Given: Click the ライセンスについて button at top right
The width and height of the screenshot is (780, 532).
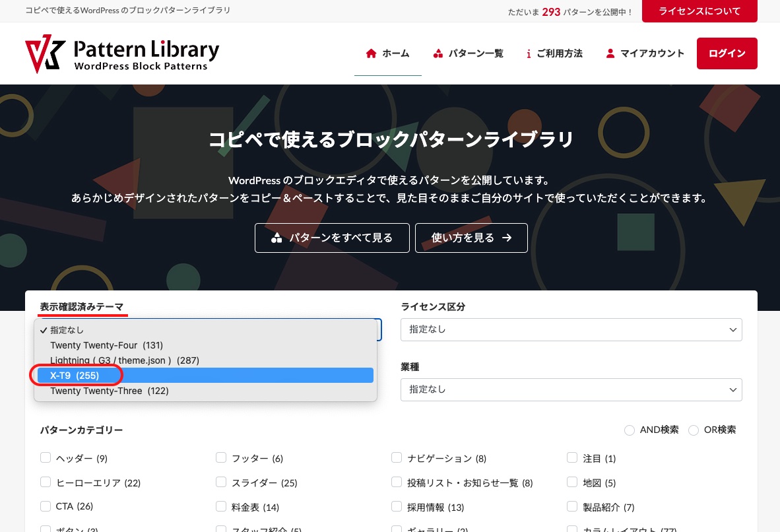Looking at the screenshot, I should click(x=699, y=11).
